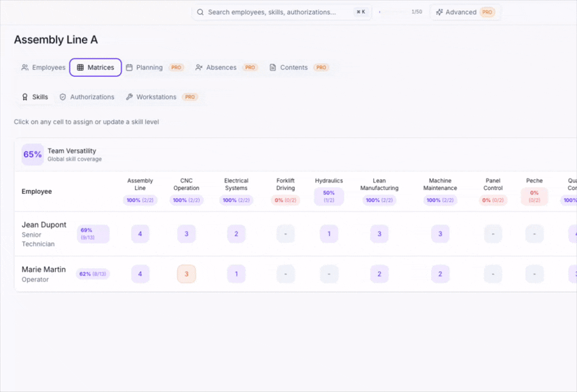Click Jean Dupont's Assembly Line skill level
Screen dimensions: 577x392
coord(141,234)
